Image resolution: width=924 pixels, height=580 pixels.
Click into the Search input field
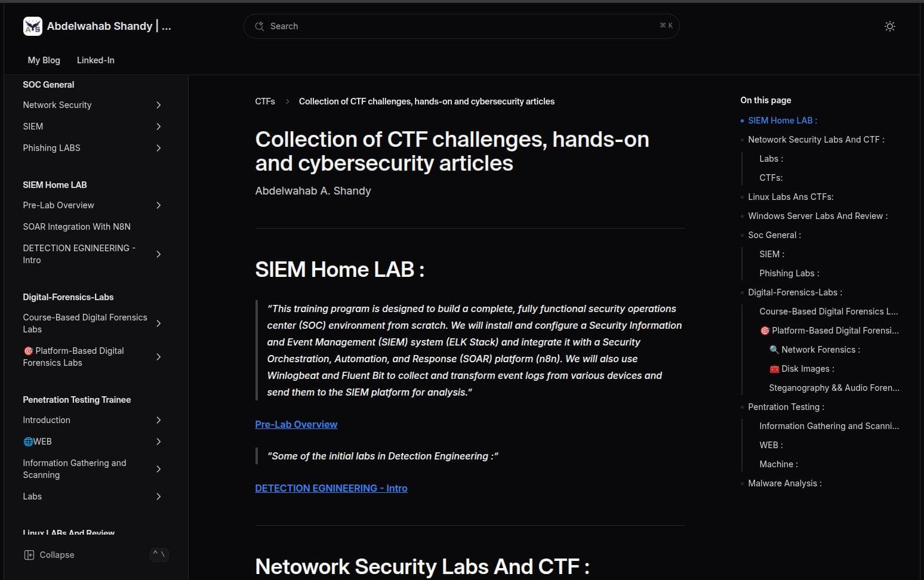click(x=460, y=26)
